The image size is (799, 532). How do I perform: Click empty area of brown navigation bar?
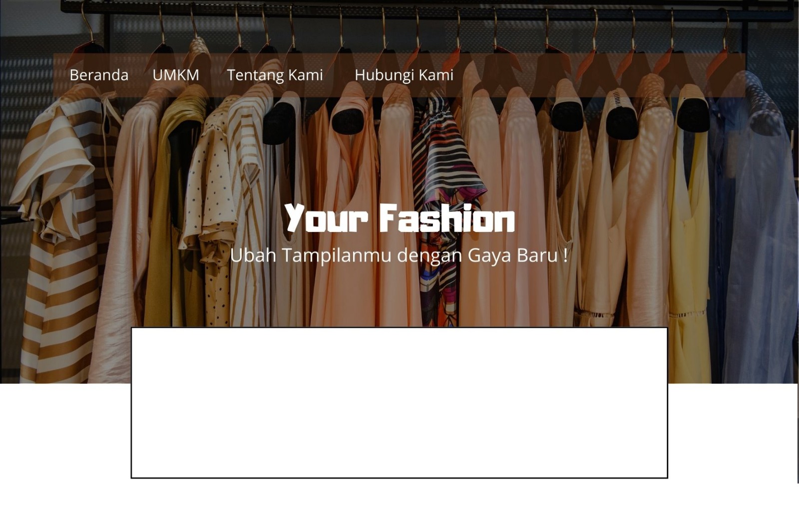[599, 75]
